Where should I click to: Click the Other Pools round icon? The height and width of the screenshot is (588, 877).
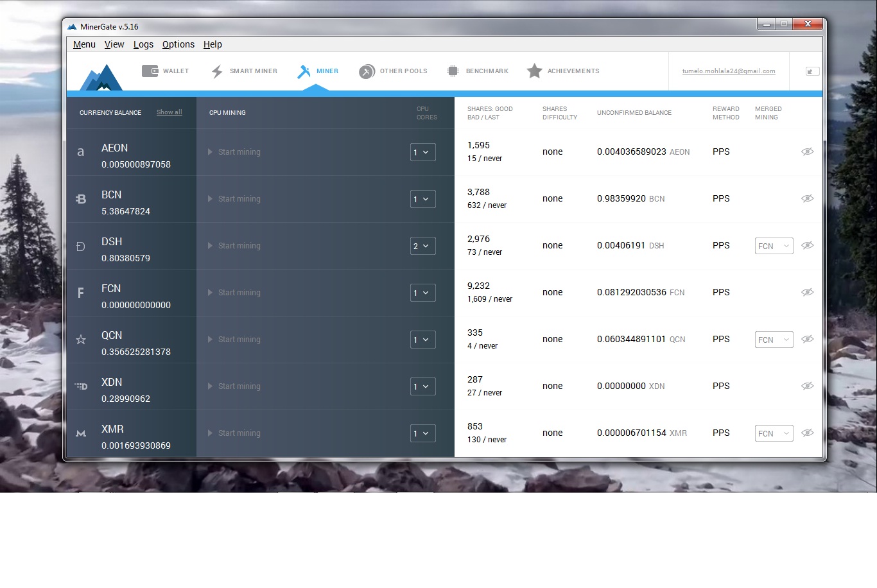pyautogui.click(x=367, y=71)
